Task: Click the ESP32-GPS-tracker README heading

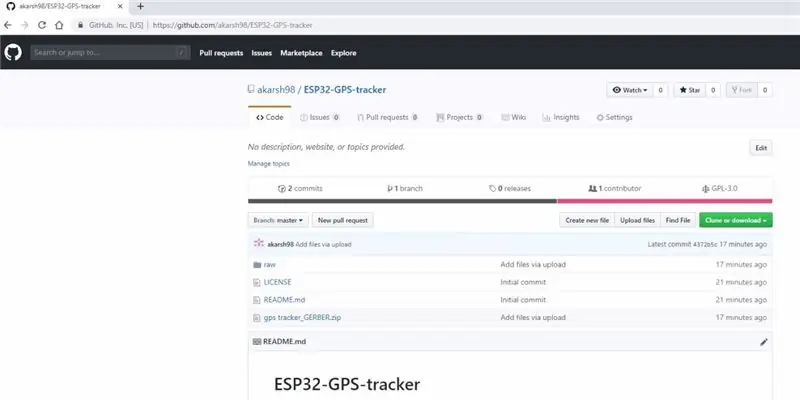Action: 347,384
